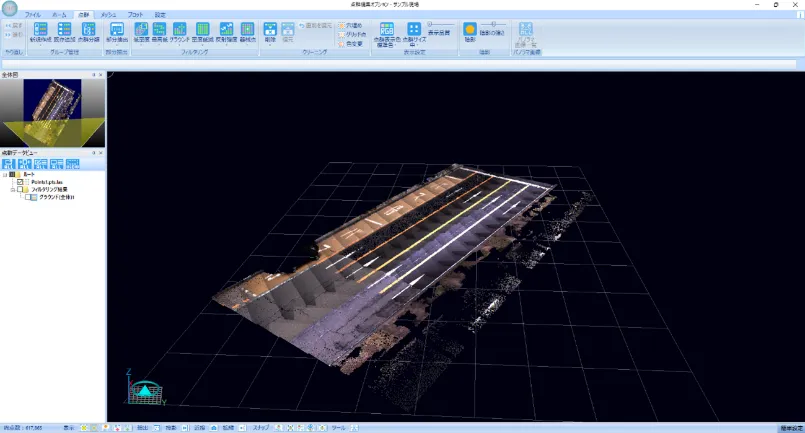Collapse the フィルタリング結果 tree expander
Viewport: 805px width, 433px height.
click(x=13, y=189)
